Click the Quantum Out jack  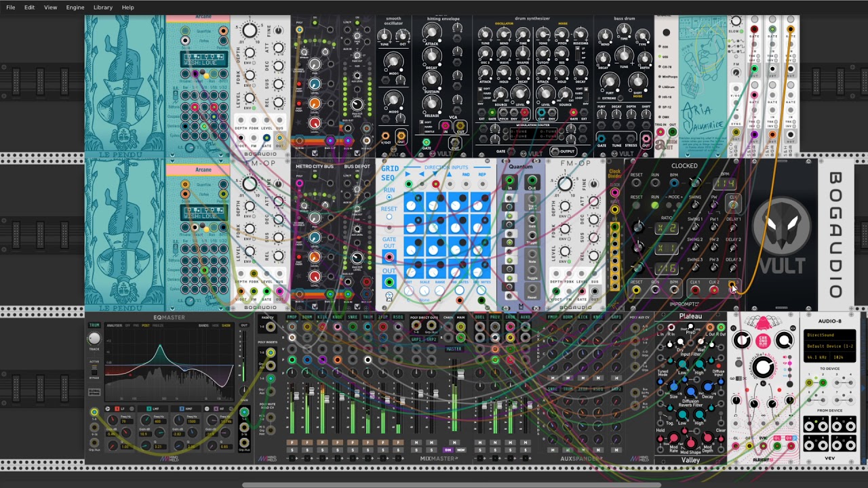point(532,181)
